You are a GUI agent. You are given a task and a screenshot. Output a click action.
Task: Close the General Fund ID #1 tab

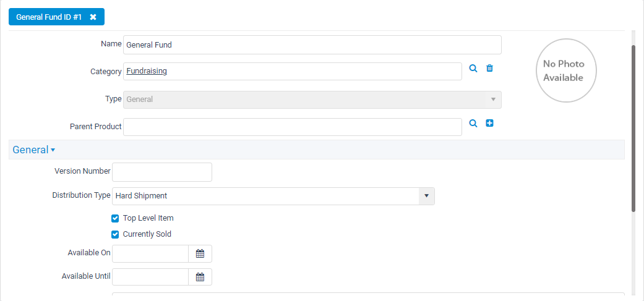click(93, 17)
